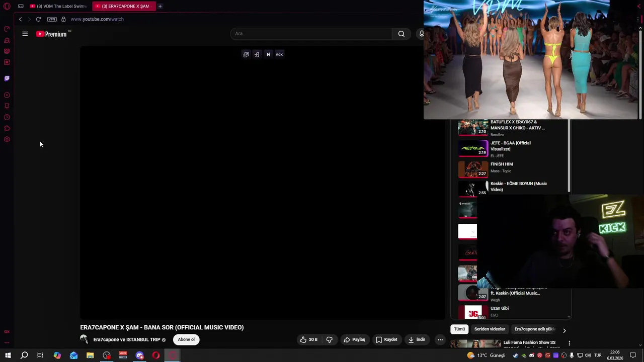Skip to next video overlay icon

pos(268,54)
